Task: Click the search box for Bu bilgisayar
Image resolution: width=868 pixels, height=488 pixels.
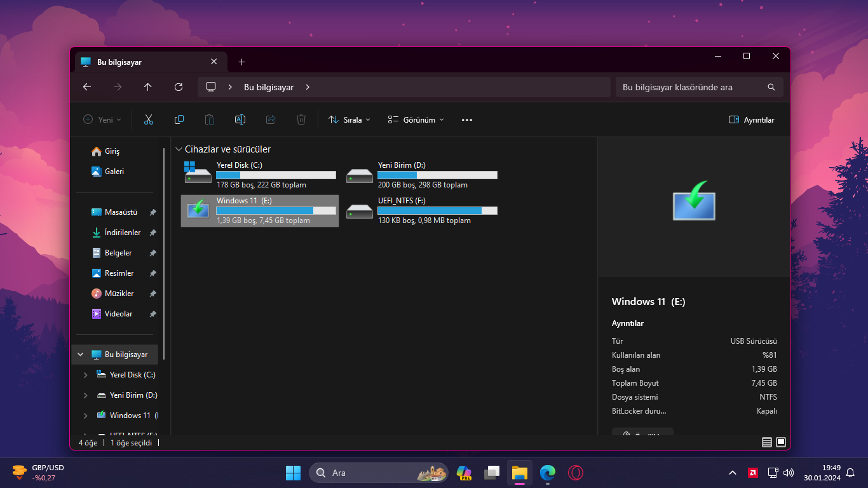Action: tap(693, 87)
